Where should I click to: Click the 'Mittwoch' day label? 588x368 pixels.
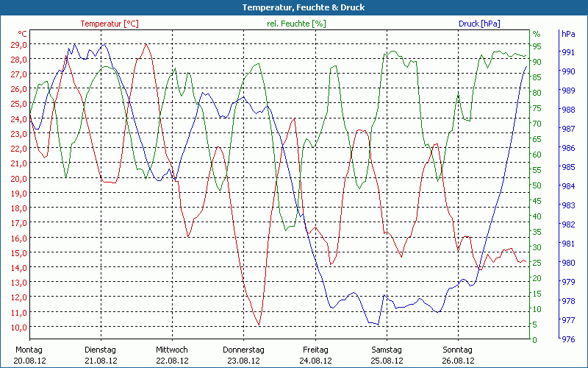click(x=172, y=350)
